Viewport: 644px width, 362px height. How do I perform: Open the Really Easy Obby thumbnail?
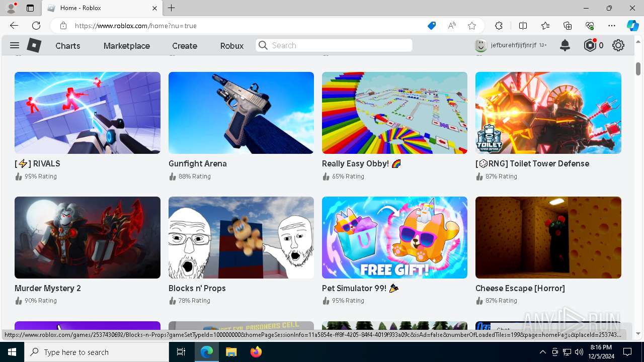click(394, 113)
